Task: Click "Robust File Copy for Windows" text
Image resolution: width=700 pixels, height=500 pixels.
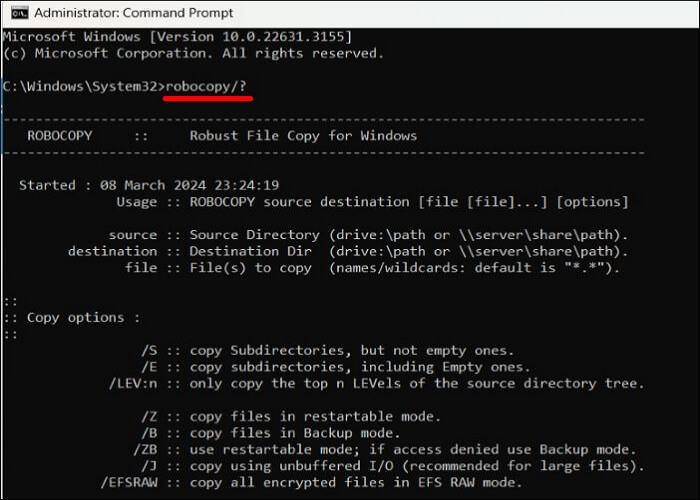Action: click(303, 135)
